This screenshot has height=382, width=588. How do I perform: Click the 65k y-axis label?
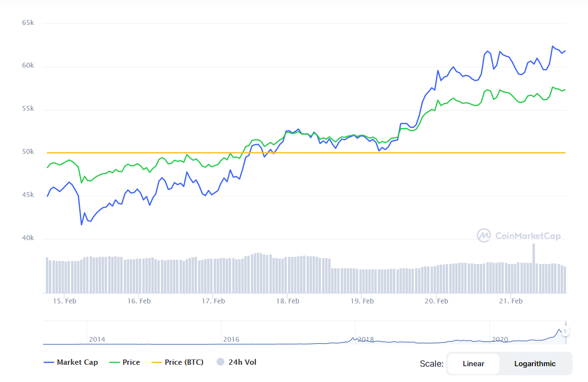28,23
